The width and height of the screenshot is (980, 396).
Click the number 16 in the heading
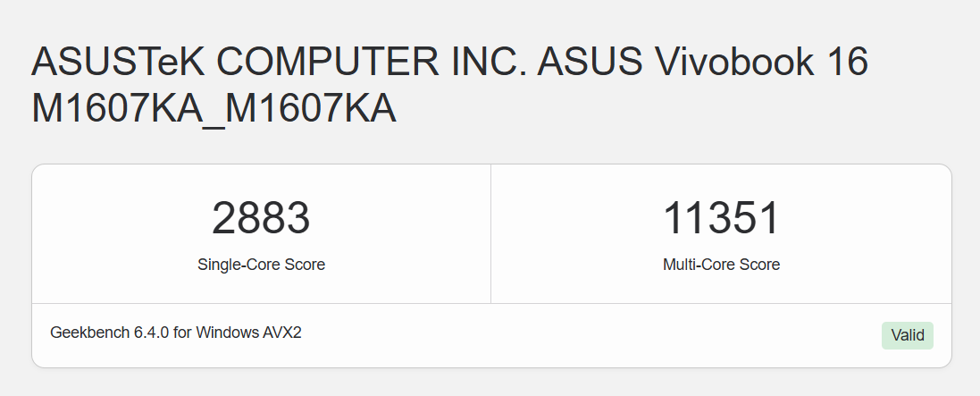(845, 63)
